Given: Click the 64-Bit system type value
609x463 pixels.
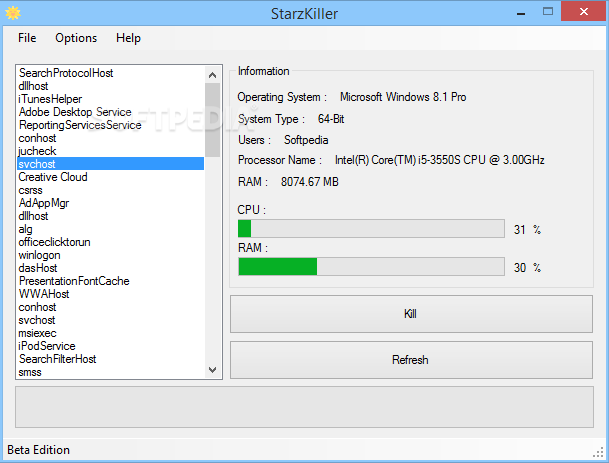Looking at the screenshot, I should tap(331, 119).
